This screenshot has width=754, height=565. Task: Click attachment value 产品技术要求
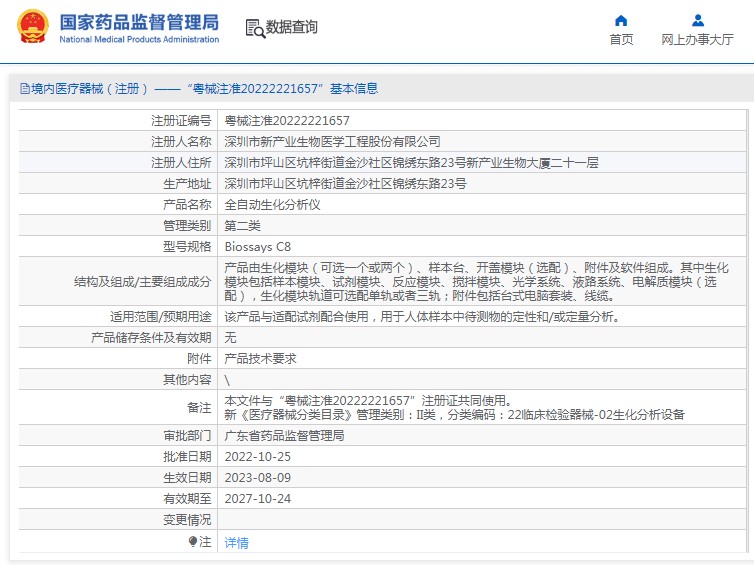click(x=260, y=359)
